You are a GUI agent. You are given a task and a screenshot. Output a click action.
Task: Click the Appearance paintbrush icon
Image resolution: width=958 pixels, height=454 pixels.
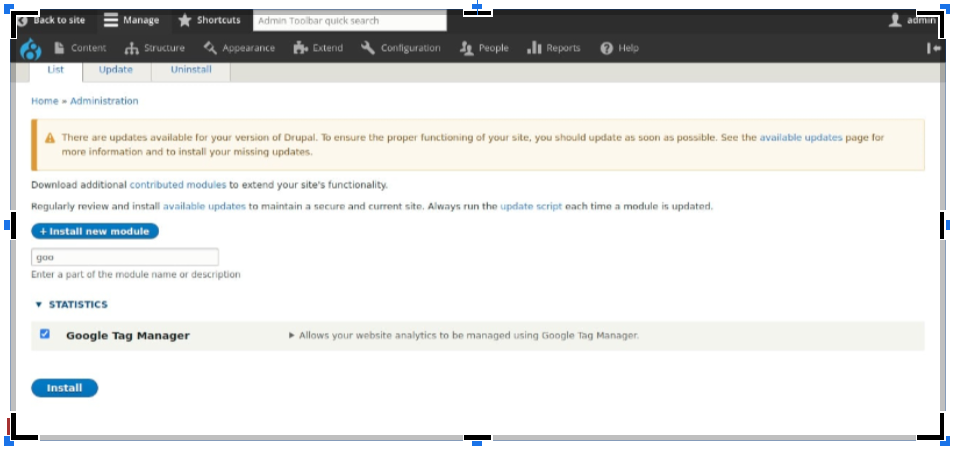click(210, 48)
